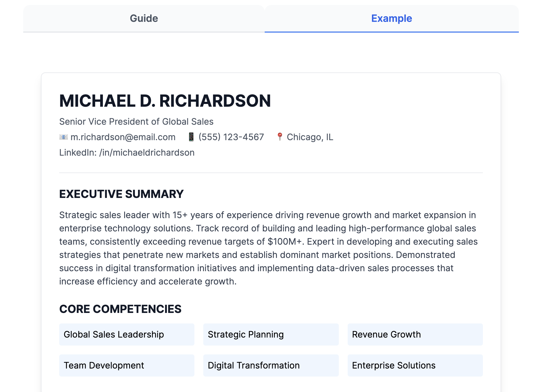Select the Strategic Planning competency chip
The height and width of the screenshot is (392, 536).
coord(271,334)
